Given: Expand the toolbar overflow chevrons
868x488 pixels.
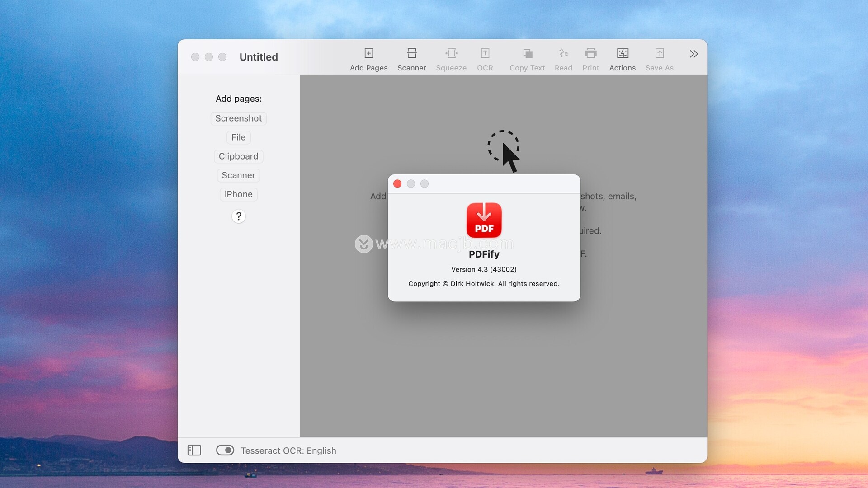Looking at the screenshot, I should coord(693,54).
